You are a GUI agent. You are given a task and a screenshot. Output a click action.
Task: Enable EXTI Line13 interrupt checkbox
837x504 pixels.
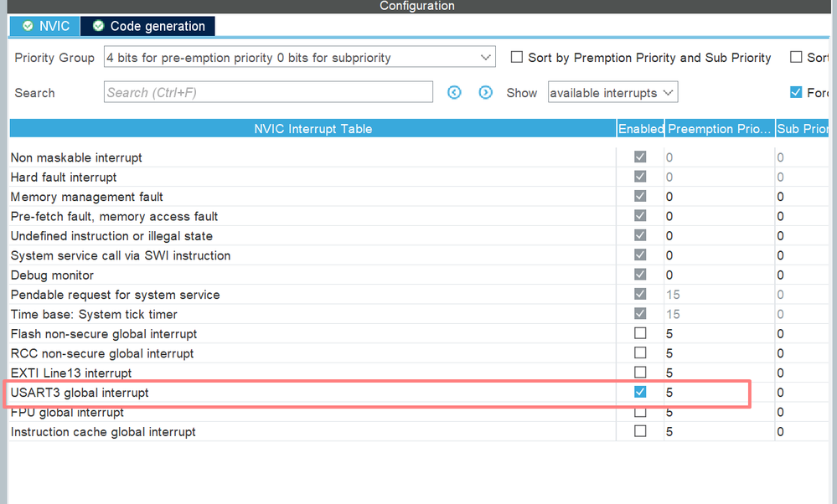click(x=640, y=373)
